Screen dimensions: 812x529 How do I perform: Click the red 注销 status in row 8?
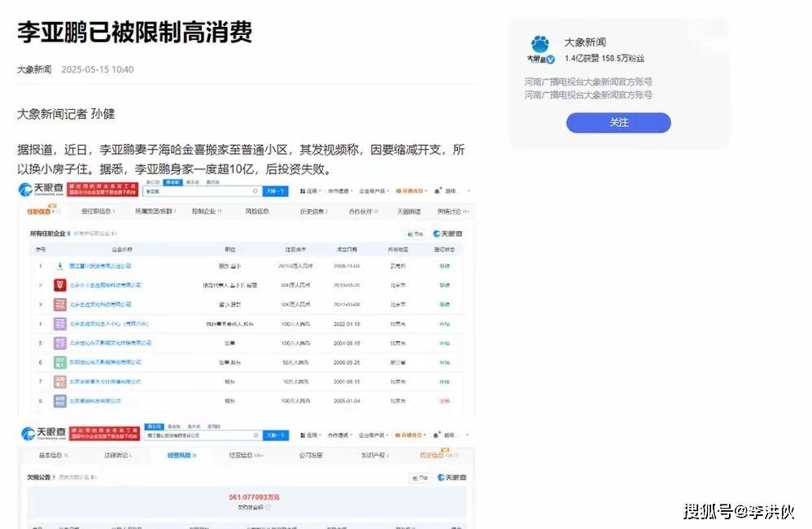tap(444, 401)
